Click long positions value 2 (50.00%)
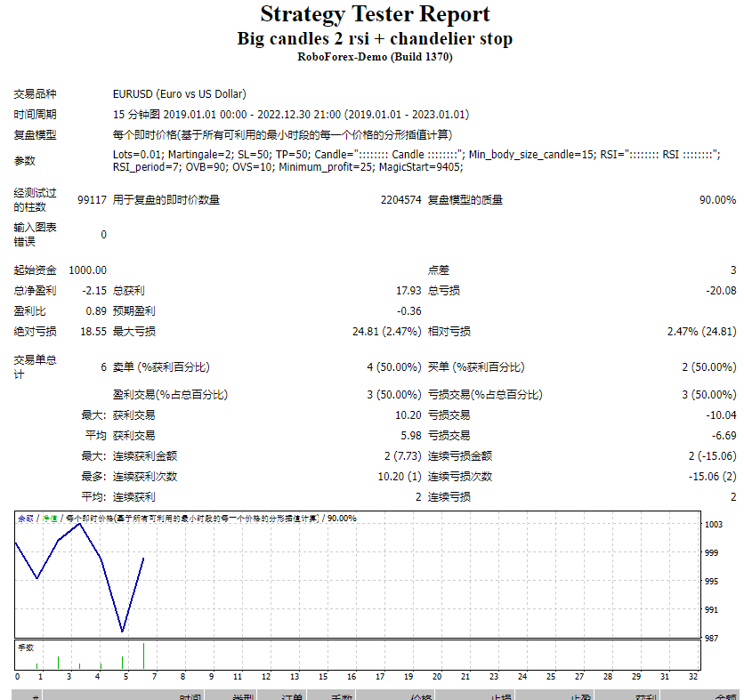744x700 pixels. click(709, 367)
